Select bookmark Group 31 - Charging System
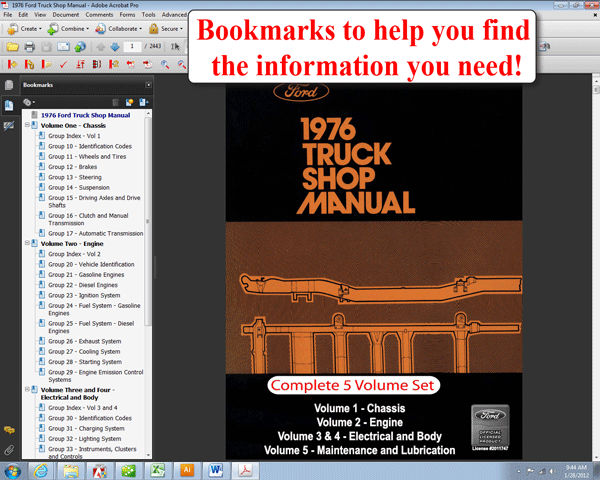Screen dimensions: 600x480 [x=86, y=429]
